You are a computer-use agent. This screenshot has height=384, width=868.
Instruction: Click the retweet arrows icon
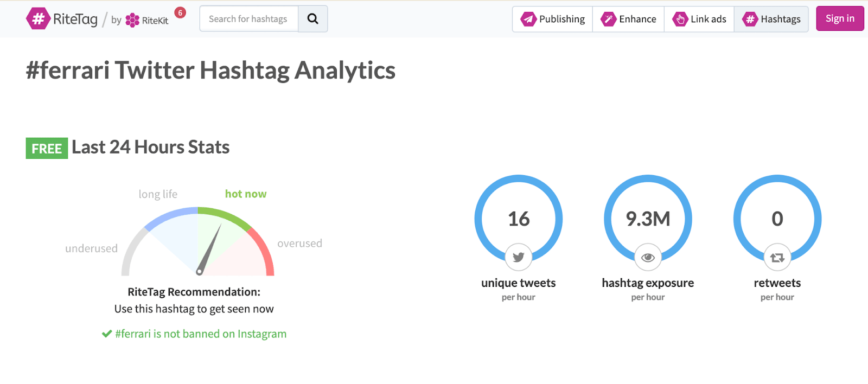pos(777,258)
